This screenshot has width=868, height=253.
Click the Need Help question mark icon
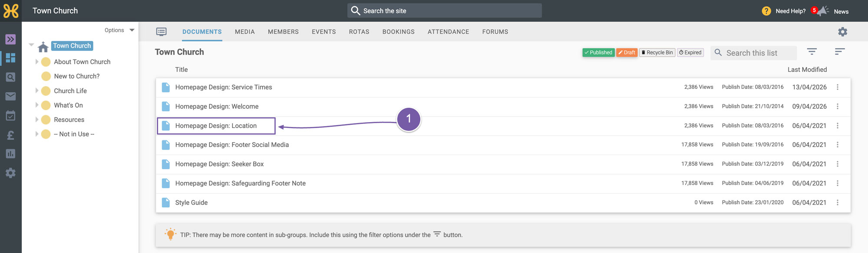pos(766,11)
